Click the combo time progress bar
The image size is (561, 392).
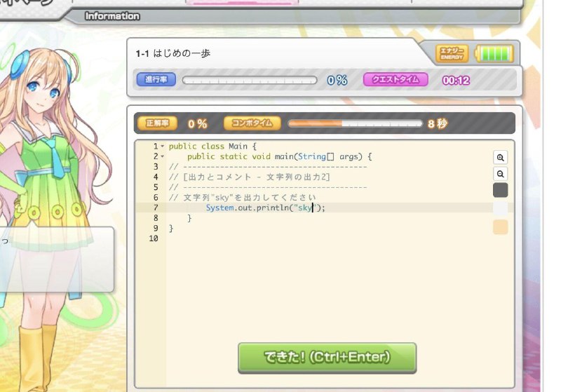click(356, 123)
